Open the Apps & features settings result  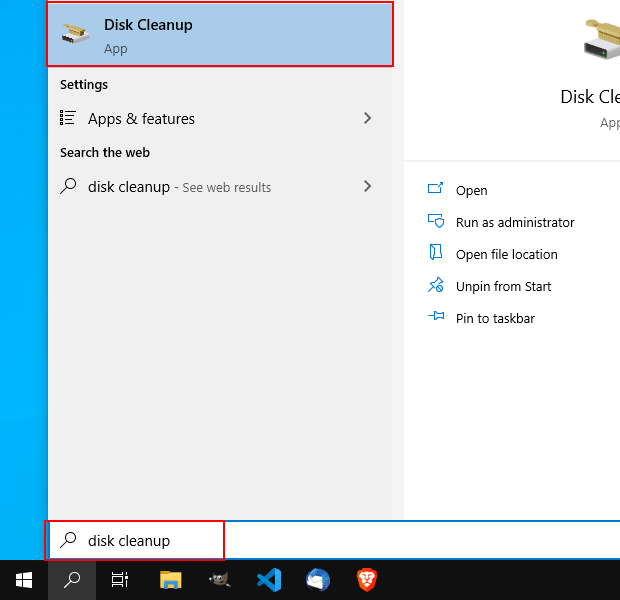(220, 118)
